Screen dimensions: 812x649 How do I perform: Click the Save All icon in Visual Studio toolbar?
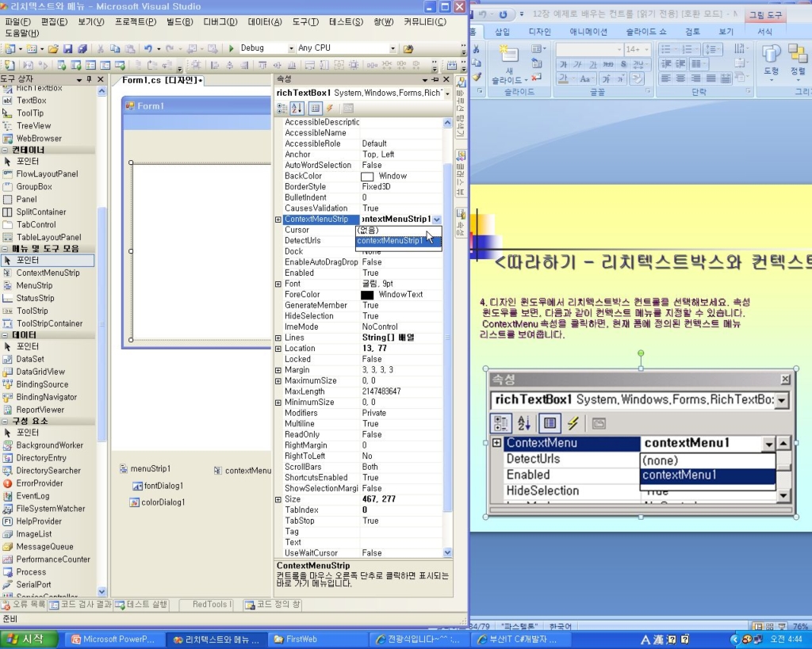[82, 48]
